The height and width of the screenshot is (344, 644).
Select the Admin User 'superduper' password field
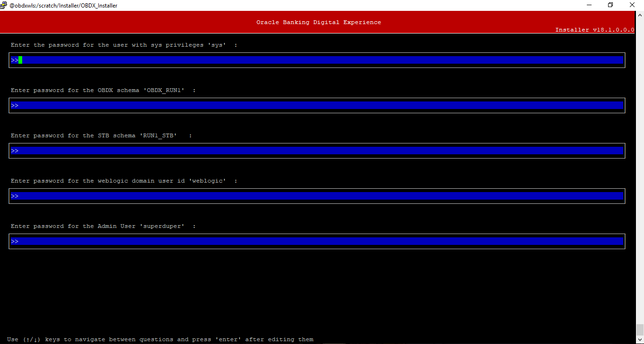point(317,241)
